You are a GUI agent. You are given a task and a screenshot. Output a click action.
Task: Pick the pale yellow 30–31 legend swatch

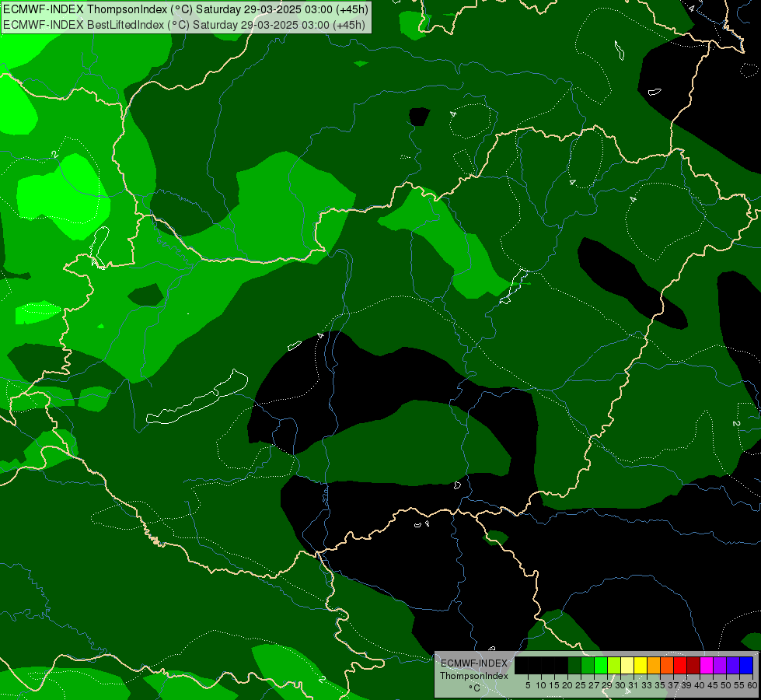point(627,665)
